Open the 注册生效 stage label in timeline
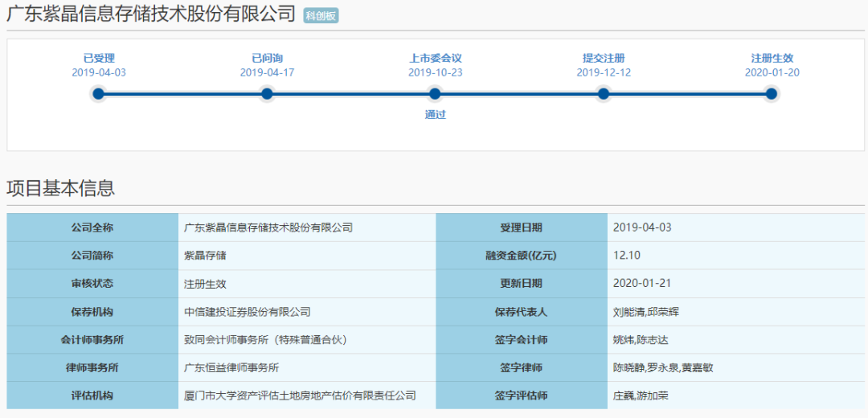Viewport: 868px width, 418px height. pos(772,58)
